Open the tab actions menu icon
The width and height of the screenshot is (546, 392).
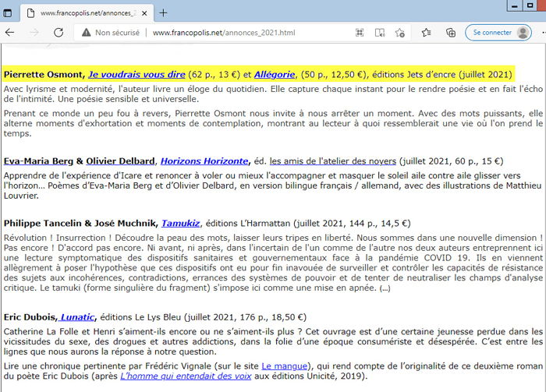pyautogui.click(x=7, y=13)
